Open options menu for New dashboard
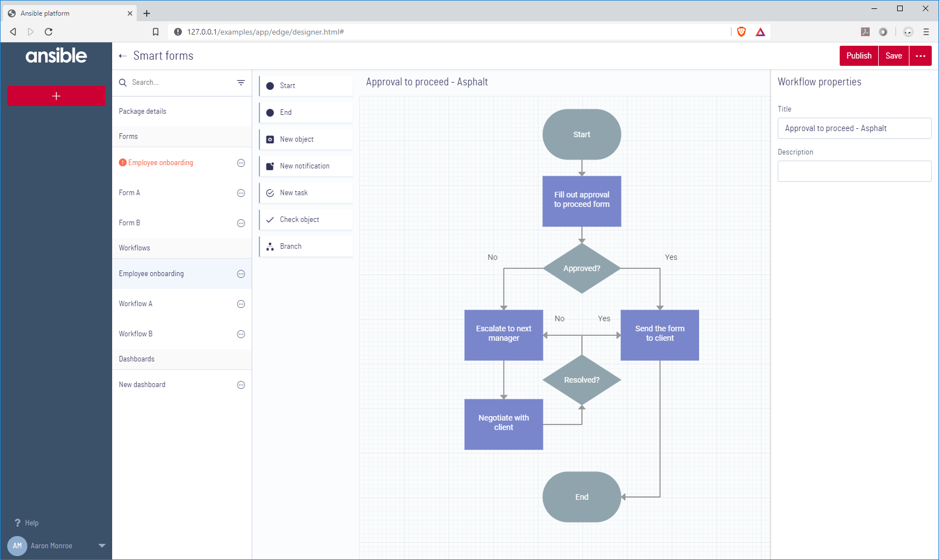Image resolution: width=939 pixels, height=560 pixels. pyautogui.click(x=241, y=385)
